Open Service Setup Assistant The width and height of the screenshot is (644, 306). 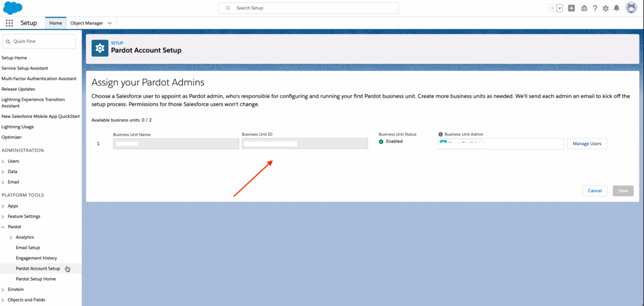(25, 68)
